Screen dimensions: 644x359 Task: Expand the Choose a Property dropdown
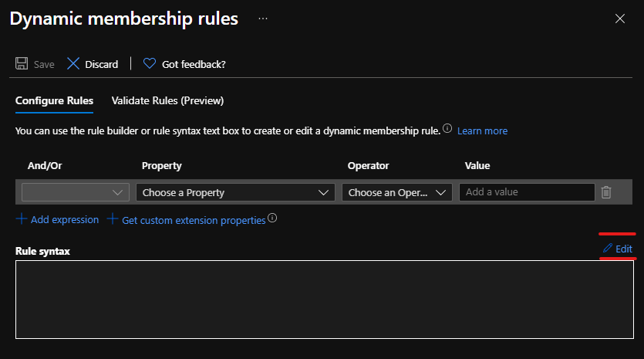tap(235, 192)
